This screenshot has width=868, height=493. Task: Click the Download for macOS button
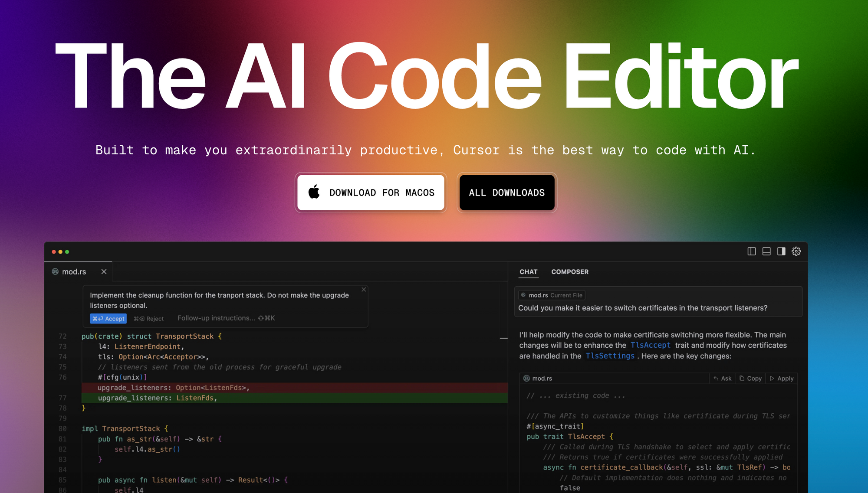click(371, 193)
